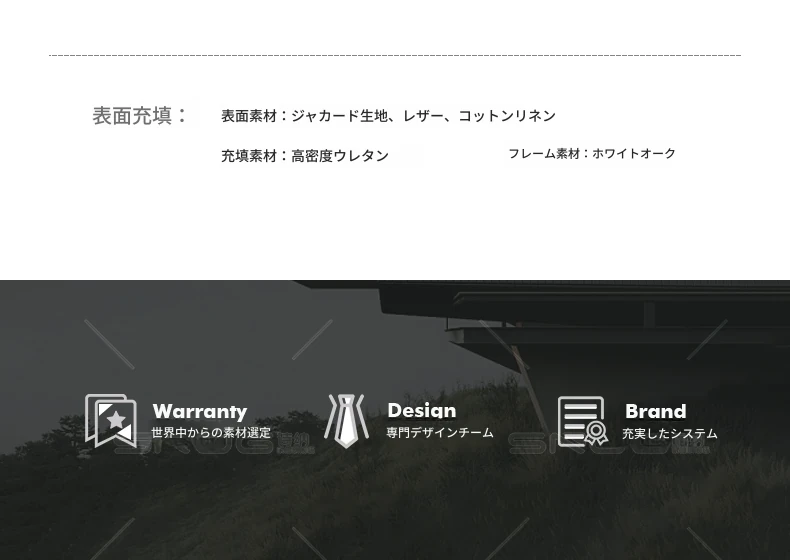Image resolution: width=790 pixels, height=560 pixels.
Task: Click the 充実したシステム caption
Action: [x=669, y=434]
